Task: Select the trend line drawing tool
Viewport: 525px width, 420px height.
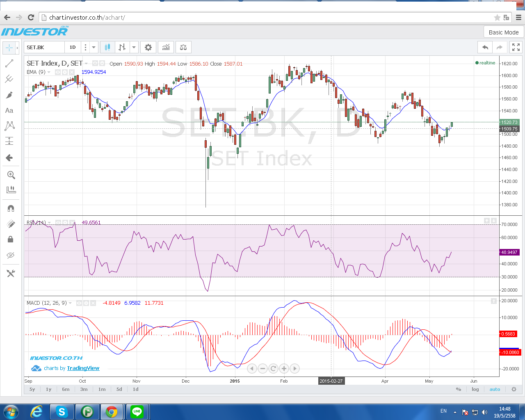Action: click(x=9, y=64)
